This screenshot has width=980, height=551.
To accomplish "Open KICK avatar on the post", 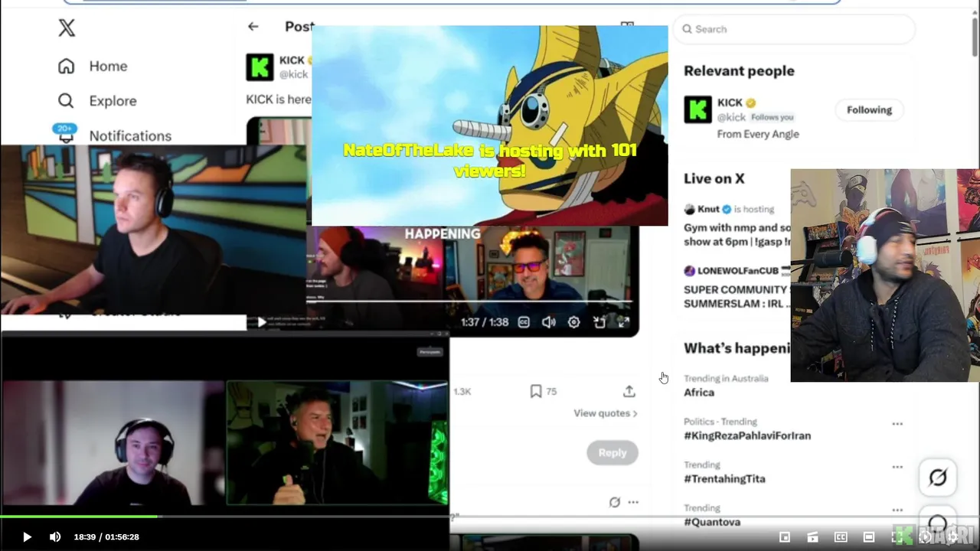I will point(260,67).
